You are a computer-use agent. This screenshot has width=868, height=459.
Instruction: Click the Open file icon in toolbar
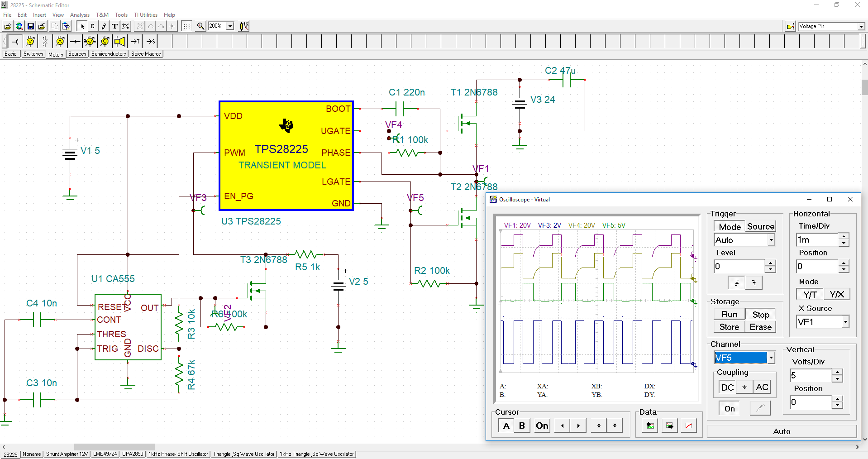pos(8,26)
